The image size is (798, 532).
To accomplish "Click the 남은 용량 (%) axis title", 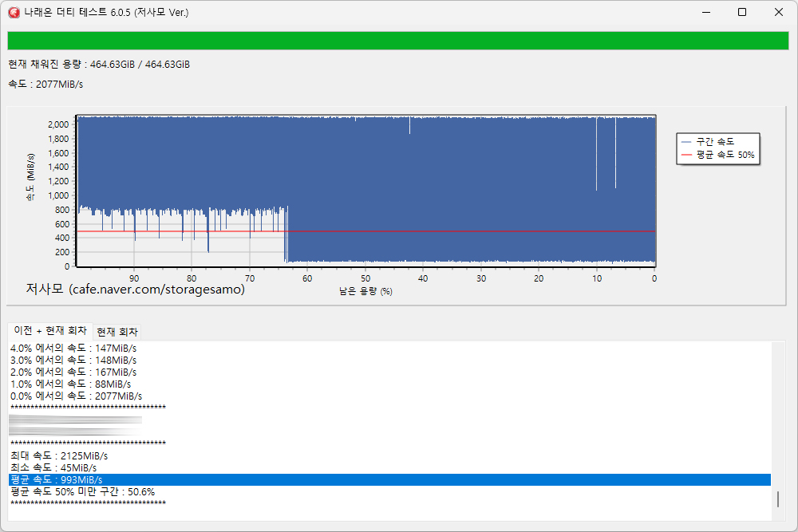I will (x=365, y=291).
